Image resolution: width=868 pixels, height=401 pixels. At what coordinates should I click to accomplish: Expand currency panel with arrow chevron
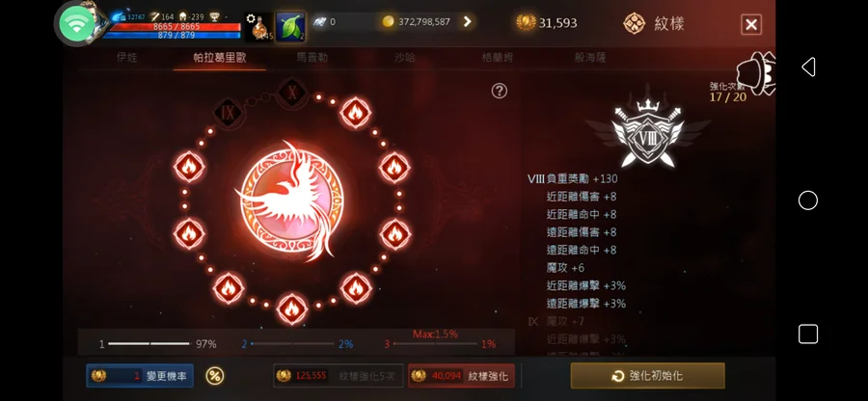pyautogui.click(x=468, y=21)
